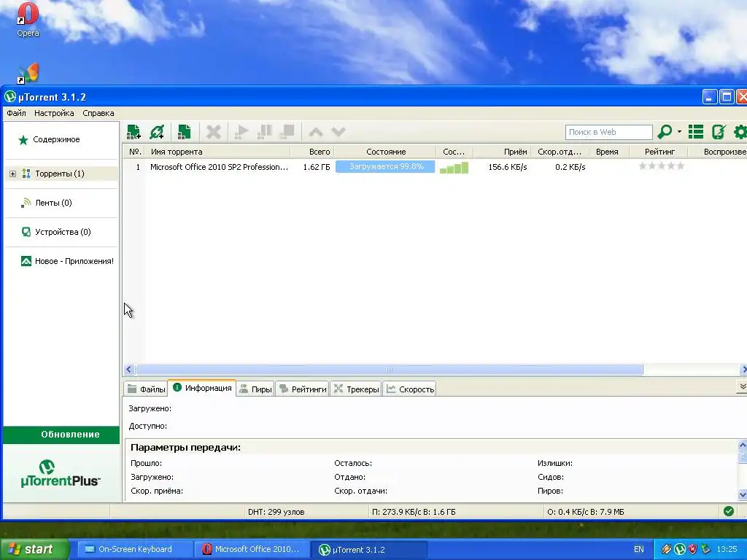Select Торренты (1) in sidebar
The width and height of the screenshot is (747, 560).
pos(60,174)
